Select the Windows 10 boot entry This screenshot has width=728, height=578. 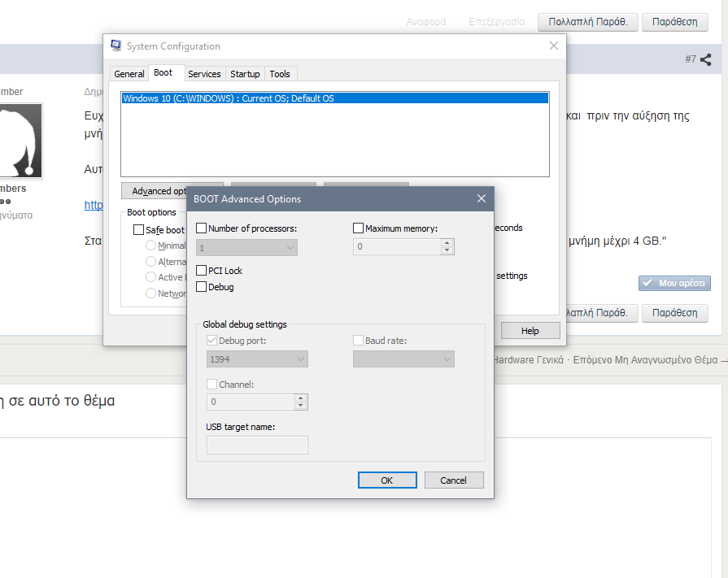pos(335,98)
